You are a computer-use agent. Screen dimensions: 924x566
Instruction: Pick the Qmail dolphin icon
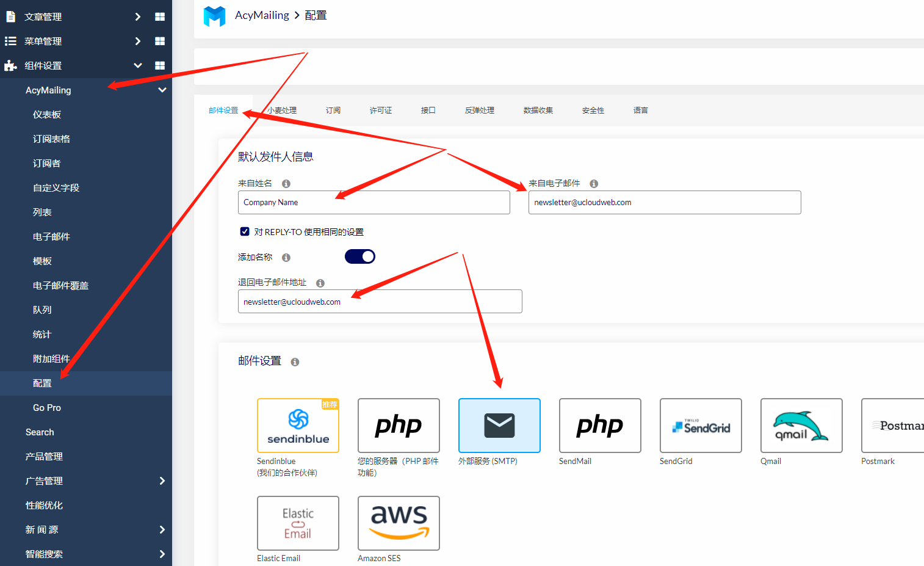pyautogui.click(x=801, y=426)
